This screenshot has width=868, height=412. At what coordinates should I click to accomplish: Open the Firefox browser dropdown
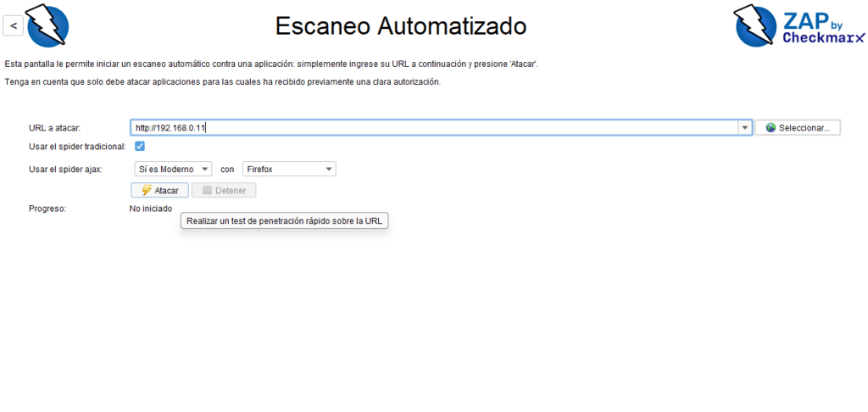(289, 170)
